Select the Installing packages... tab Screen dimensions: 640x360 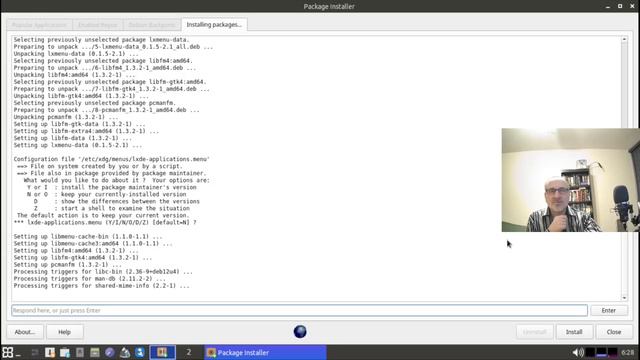(x=214, y=24)
